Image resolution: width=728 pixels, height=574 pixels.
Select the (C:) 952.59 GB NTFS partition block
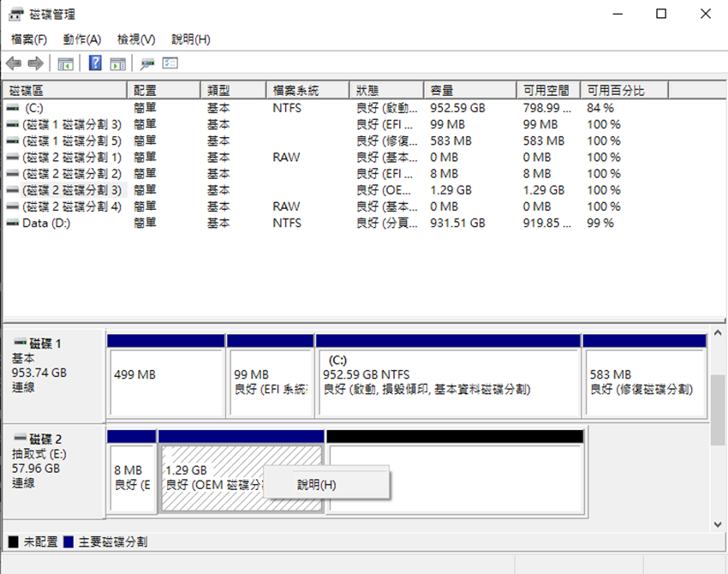pos(448,376)
